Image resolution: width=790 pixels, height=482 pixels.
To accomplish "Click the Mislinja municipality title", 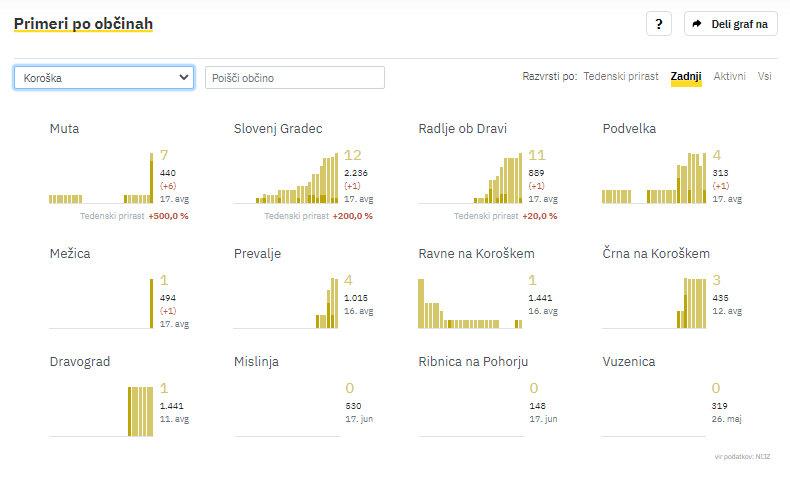I will coord(256,361).
